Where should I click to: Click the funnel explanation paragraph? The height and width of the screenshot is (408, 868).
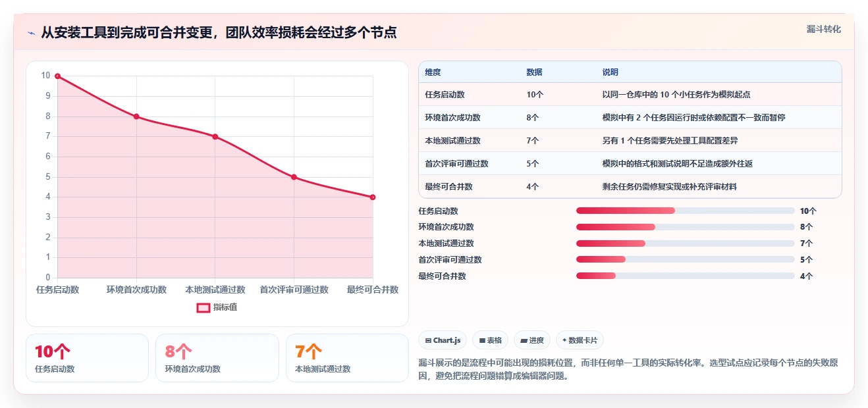coord(628,370)
